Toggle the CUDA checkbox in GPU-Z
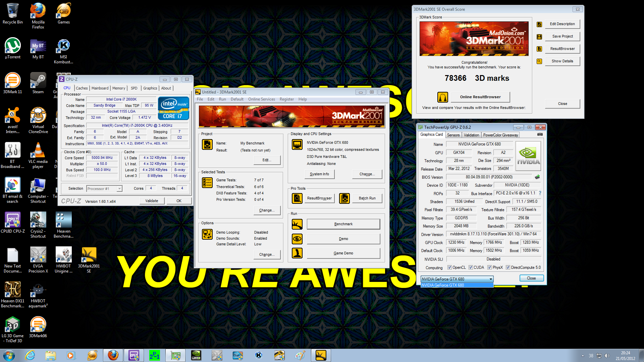The image size is (644, 362). coord(471,267)
